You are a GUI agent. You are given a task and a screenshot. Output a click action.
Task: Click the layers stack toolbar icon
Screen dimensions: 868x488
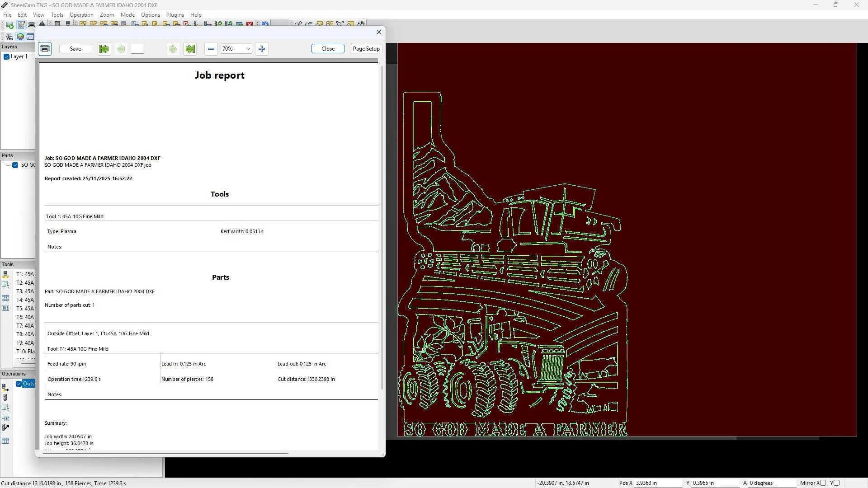(x=20, y=37)
